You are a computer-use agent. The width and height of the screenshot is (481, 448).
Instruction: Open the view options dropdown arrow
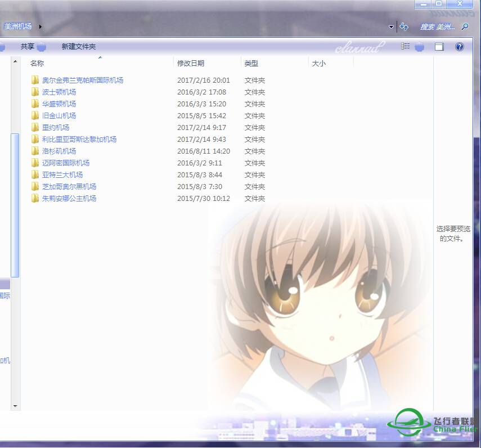[x=420, y=47]
